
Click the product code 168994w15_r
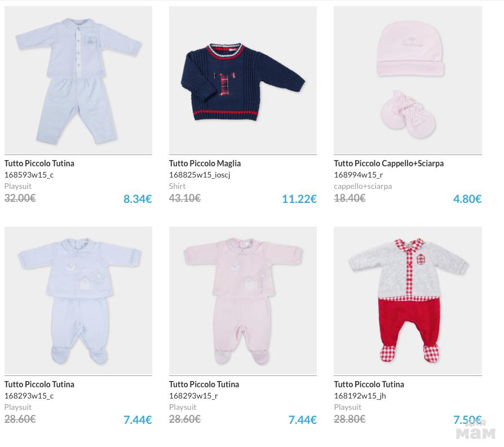click(358, 175)
